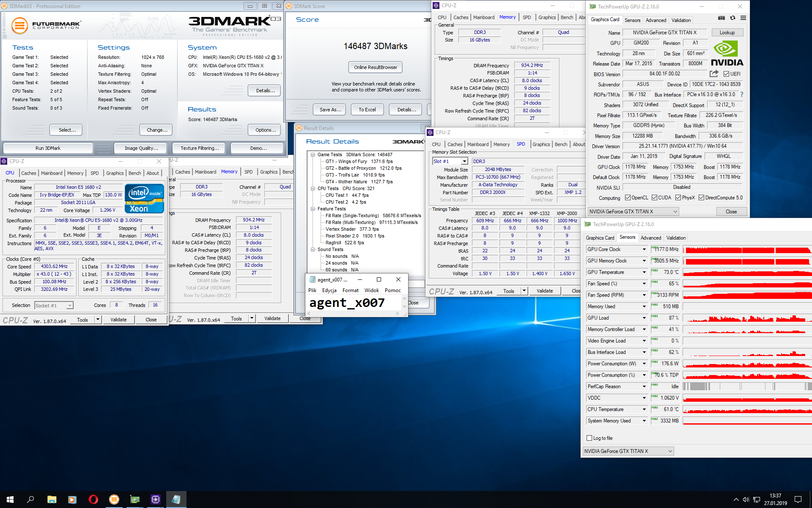This screenshot has width=812, height=508.
Task: Open the volume tray icon
Action: 746,500
